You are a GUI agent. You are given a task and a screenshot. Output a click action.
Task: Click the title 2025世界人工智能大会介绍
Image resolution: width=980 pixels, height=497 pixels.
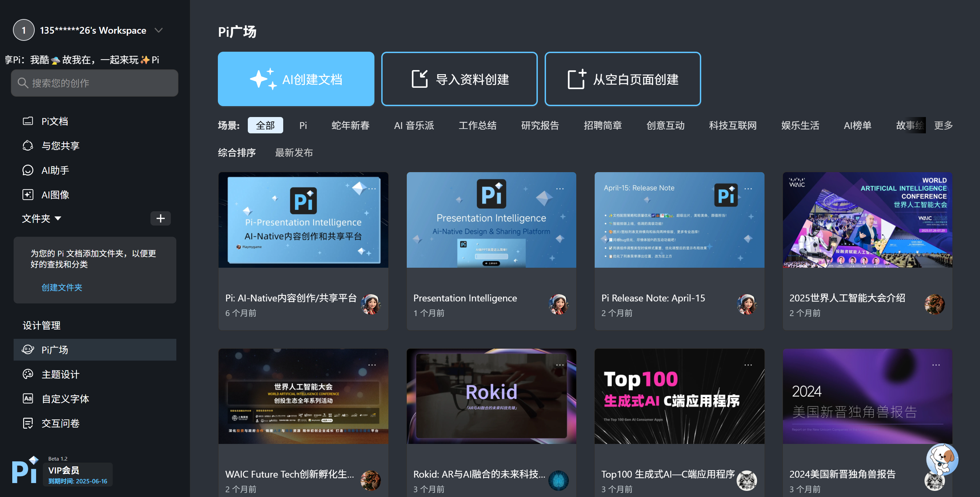tap(847, 298)
